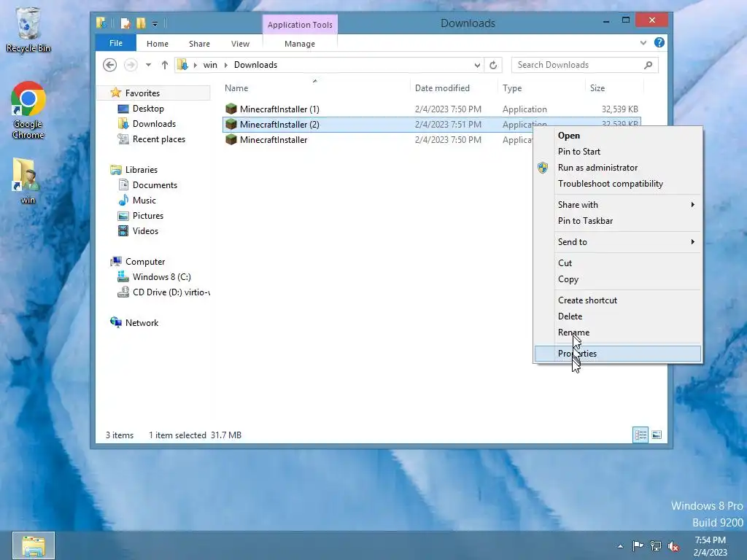Select Run as administrator menu entry
747x560 pixels.
pos(618,168)
